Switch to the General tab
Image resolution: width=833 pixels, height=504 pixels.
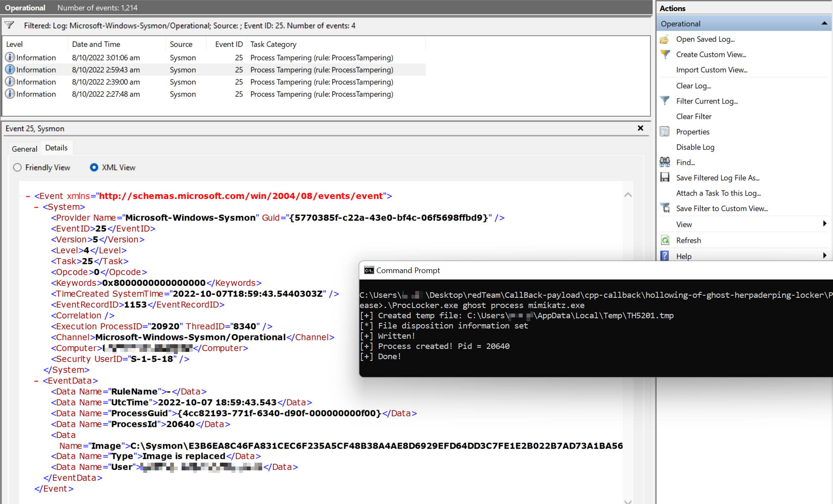tap(24, 149)
